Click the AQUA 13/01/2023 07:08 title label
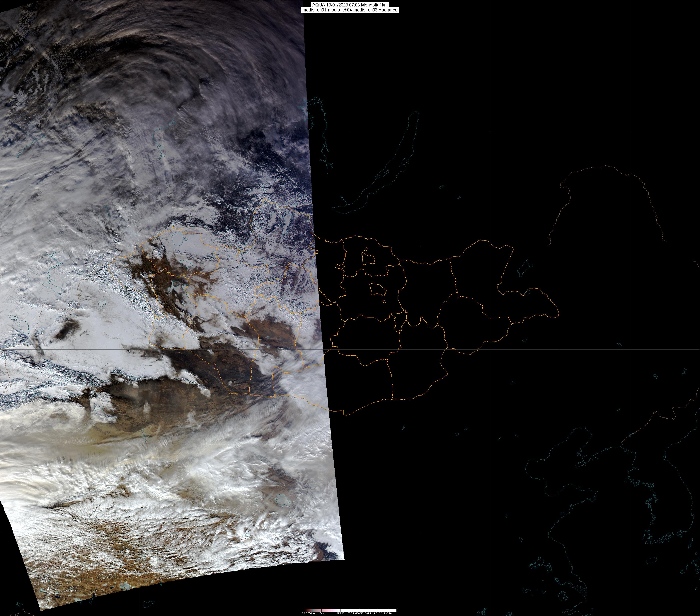The image size is (700, 616). [350, 5]
